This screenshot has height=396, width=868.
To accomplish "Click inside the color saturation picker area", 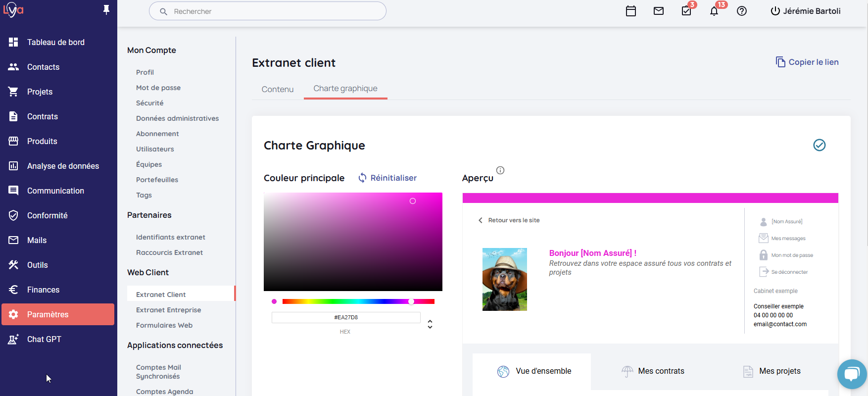I will pos(353,242).
